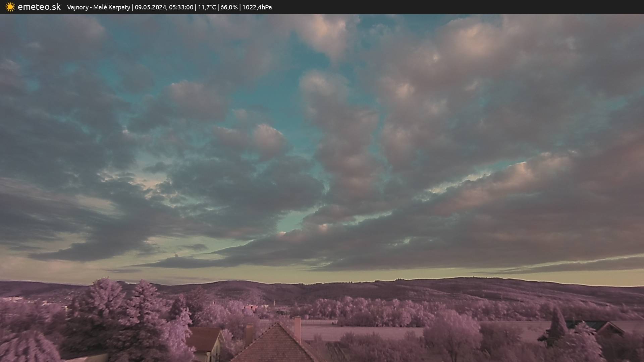Click the Vajnory - Malé Karpaty location label
The width and height of the screenshot is (644, 362).
click(x=98, y=7)
